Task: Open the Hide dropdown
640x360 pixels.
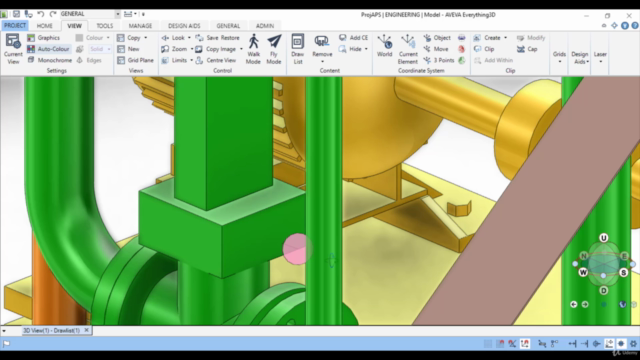Action: pos(353,49)
